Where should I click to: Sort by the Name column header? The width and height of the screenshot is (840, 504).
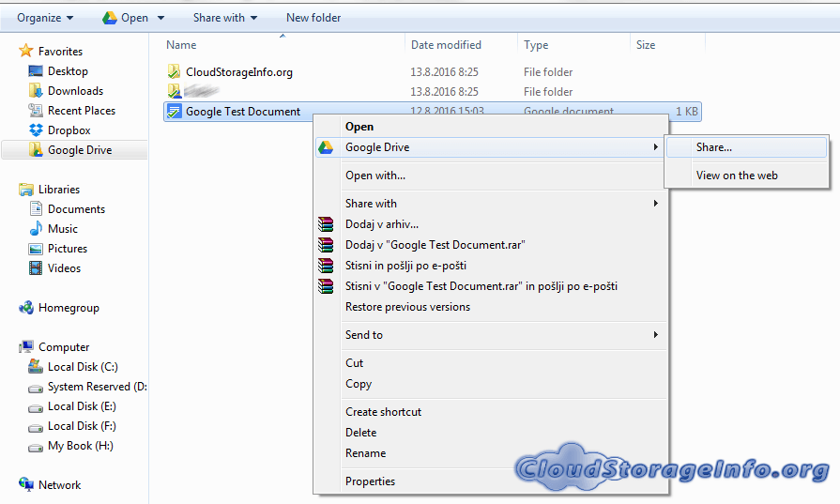point(181,45)
